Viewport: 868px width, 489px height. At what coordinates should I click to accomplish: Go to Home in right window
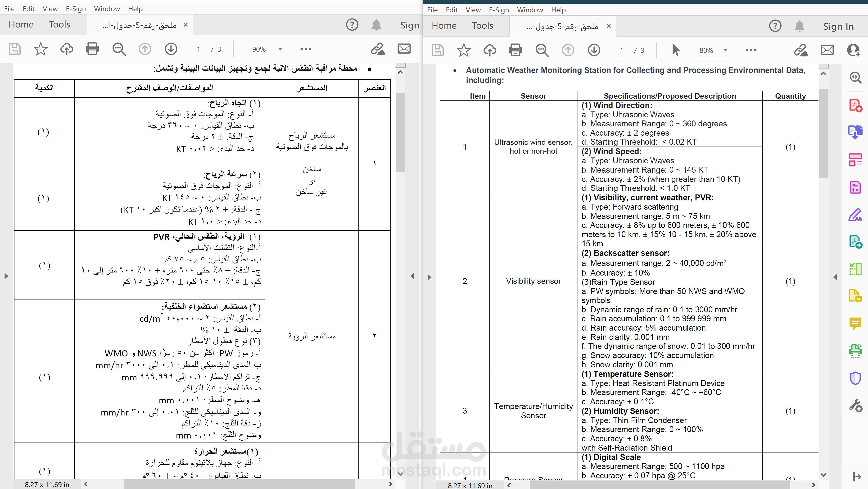point(444,26)
